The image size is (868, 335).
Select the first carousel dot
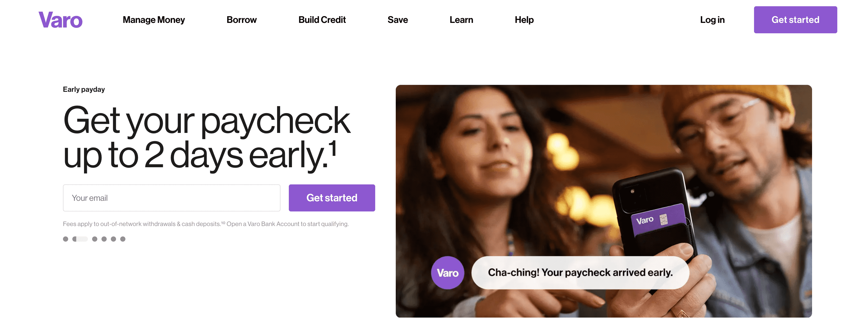(66, 239)
